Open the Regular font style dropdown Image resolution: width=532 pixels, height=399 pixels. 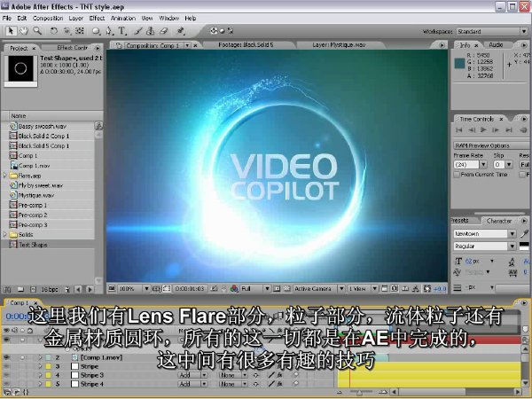pos(485,246)
